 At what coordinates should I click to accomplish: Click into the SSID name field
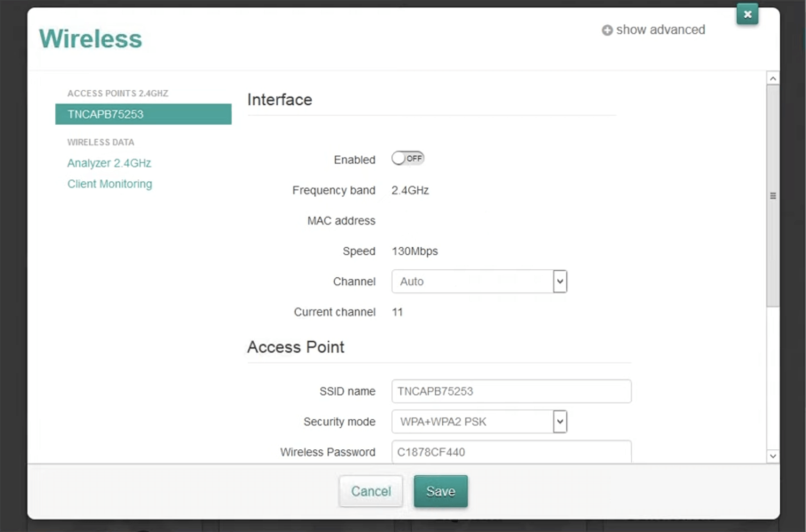click(x=511, y=391)
